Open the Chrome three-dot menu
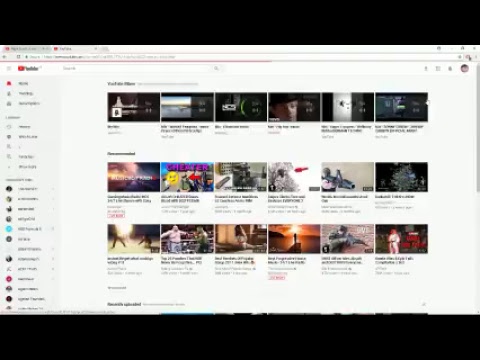480x360 pixels. click(x=476, y=57)
